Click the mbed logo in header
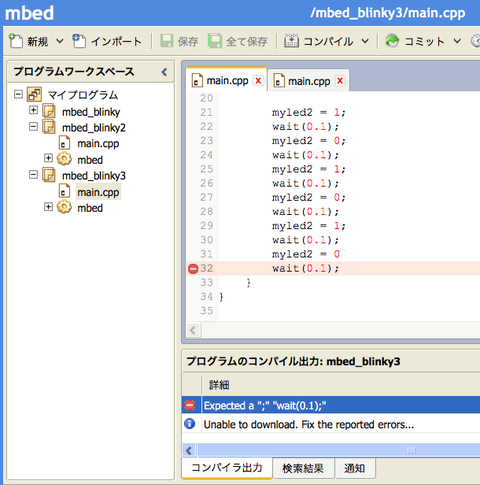The height and width of the screenshot is (485, 480). pyautogui.click(x=29, y=13)
